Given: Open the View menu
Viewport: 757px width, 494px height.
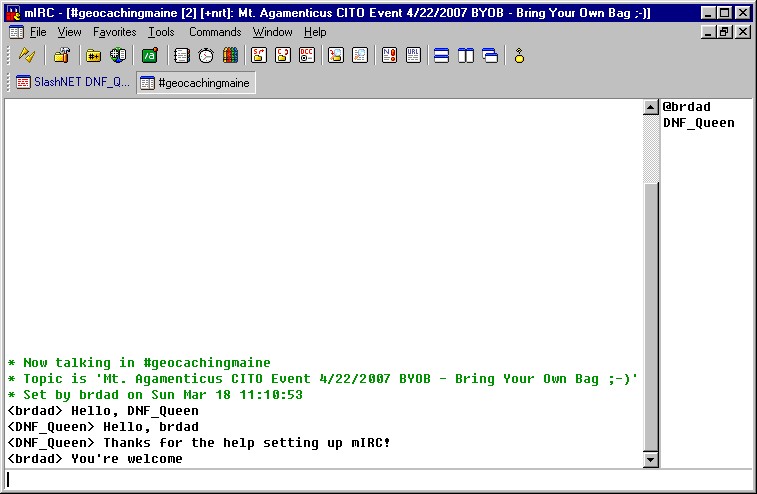Looking at the screenshot, I should [x=69, y=32].
